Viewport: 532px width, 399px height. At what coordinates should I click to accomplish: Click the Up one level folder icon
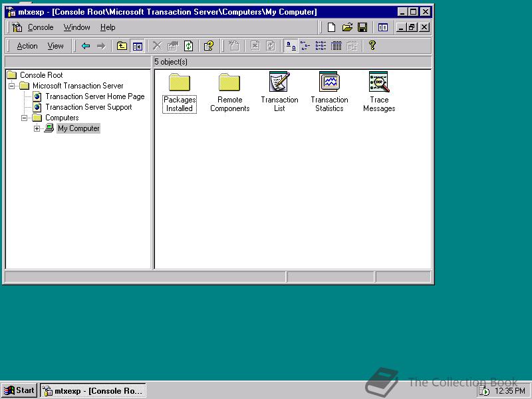[x=122, y=46]
